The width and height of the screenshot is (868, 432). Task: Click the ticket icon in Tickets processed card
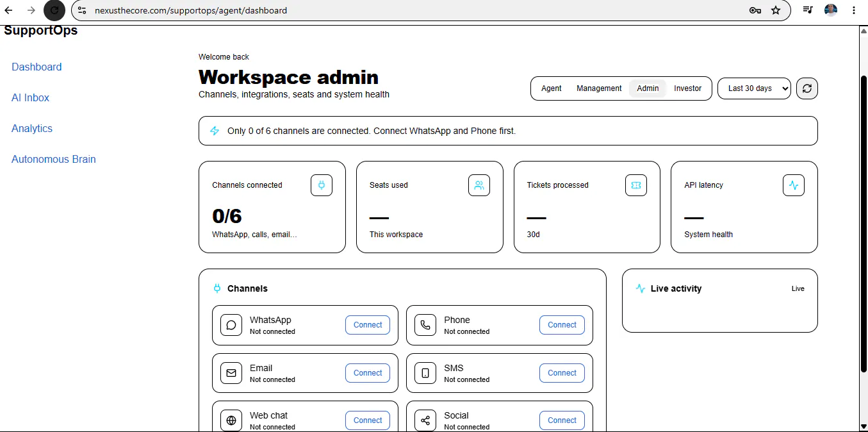(636, 185)
